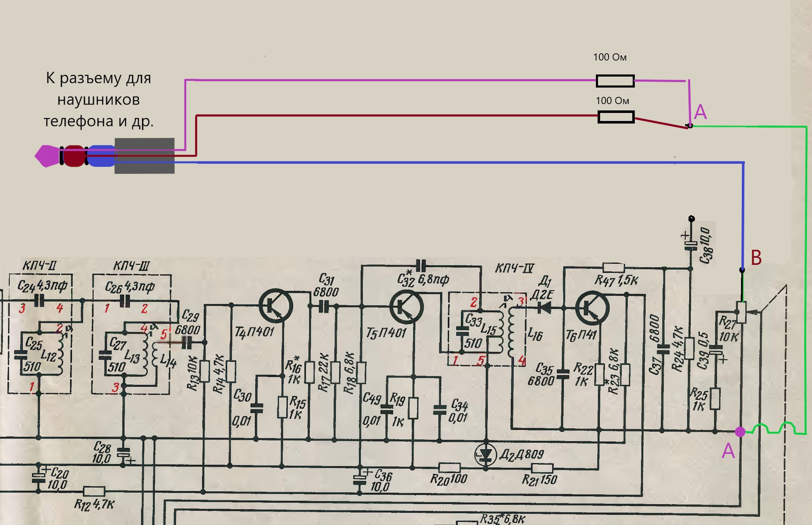Click the Д1 Д2Е diode symbol

click(544, 308)
